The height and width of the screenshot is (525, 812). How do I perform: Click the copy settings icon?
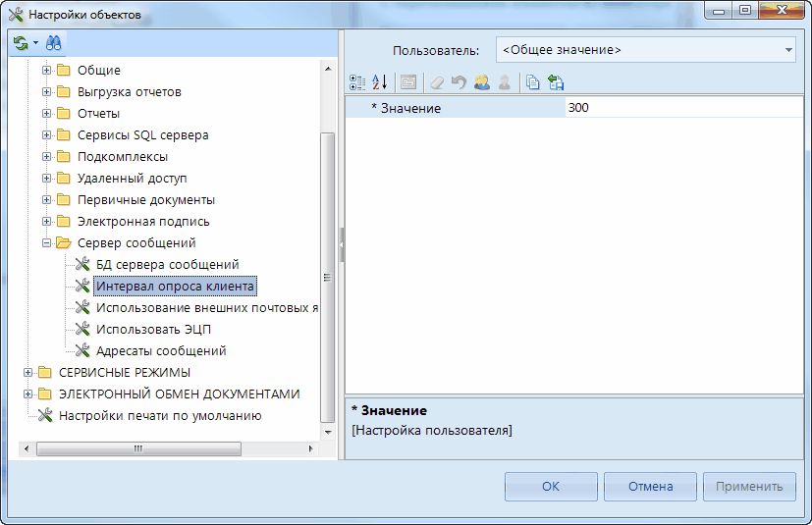click(532, 82)
